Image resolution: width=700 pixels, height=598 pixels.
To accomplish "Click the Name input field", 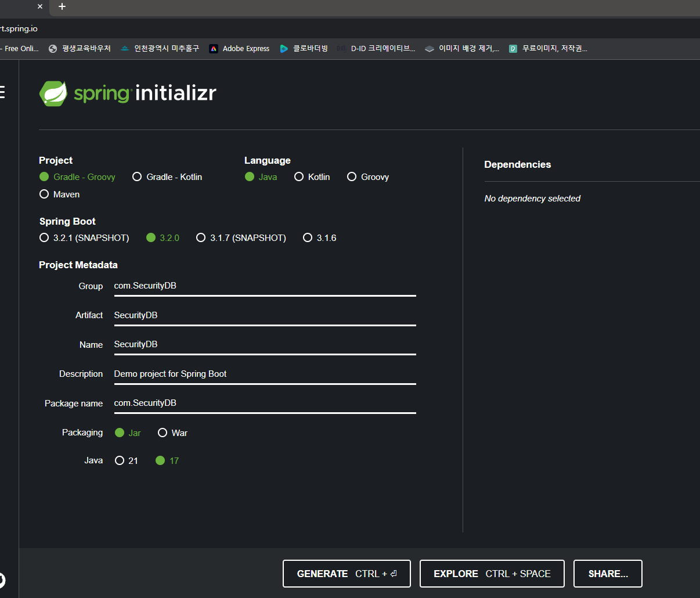I will point(265,345).
